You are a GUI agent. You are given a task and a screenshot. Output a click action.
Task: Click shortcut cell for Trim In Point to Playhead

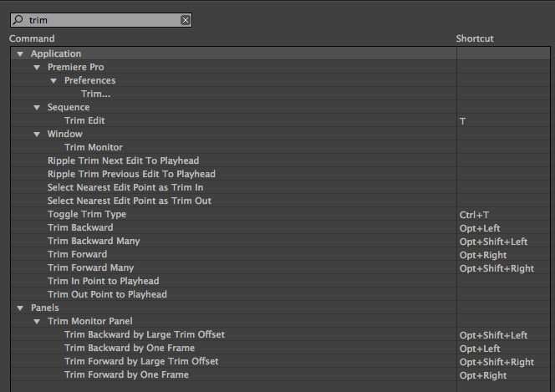pyautogui.click(x=502, y=282)
